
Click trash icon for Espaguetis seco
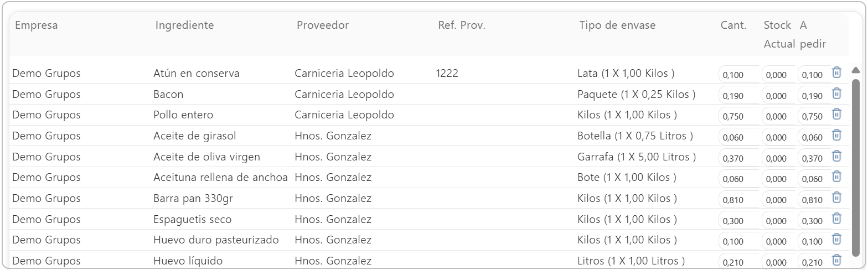pyautogui.click(x=836, y=219)
